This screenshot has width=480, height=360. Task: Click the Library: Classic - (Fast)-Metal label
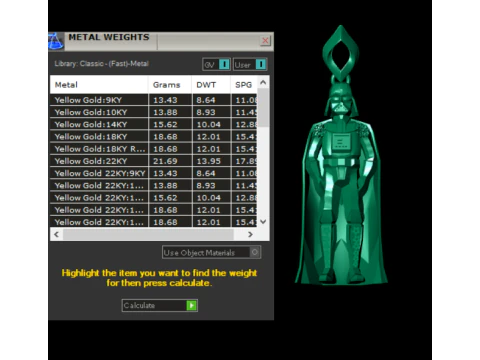(x=102, y=64)
